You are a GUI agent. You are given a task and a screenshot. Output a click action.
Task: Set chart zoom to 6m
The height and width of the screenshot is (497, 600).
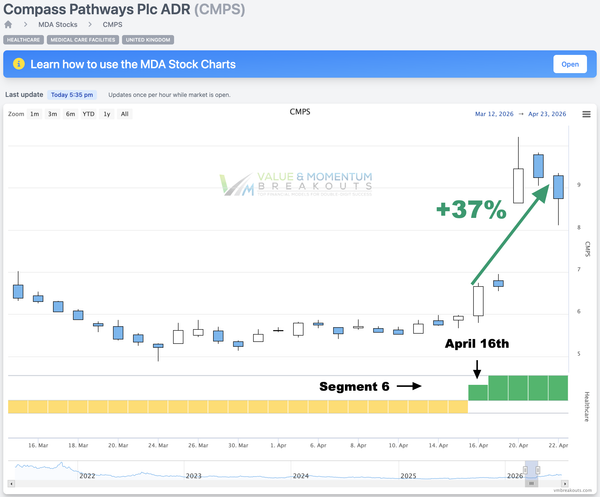(x=70, y=114)
